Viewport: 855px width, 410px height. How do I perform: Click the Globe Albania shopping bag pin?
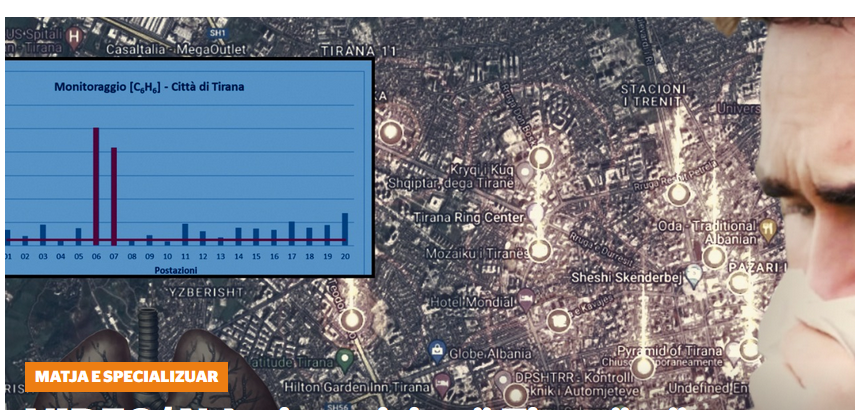(436, 351)
